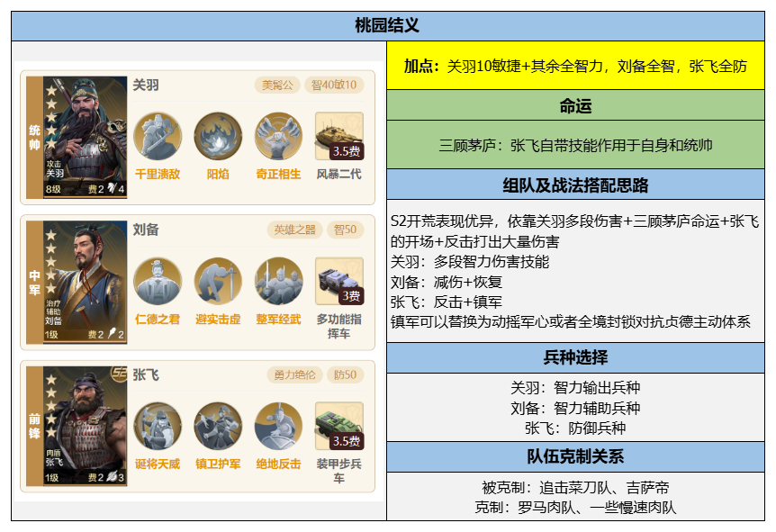The height and width of the screenshot is (532, 776).
Task: Click the 避实击虚 skill icon
Action: [218, 281]
